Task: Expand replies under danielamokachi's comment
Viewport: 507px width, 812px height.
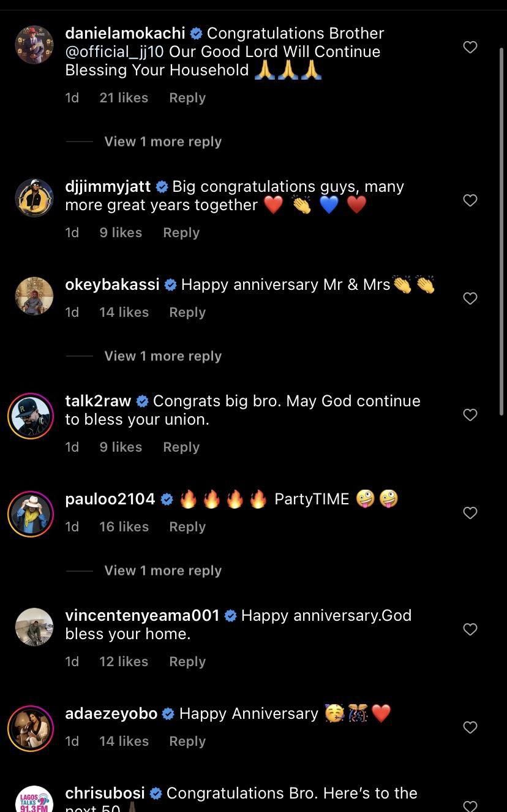Action: point(162,141)
